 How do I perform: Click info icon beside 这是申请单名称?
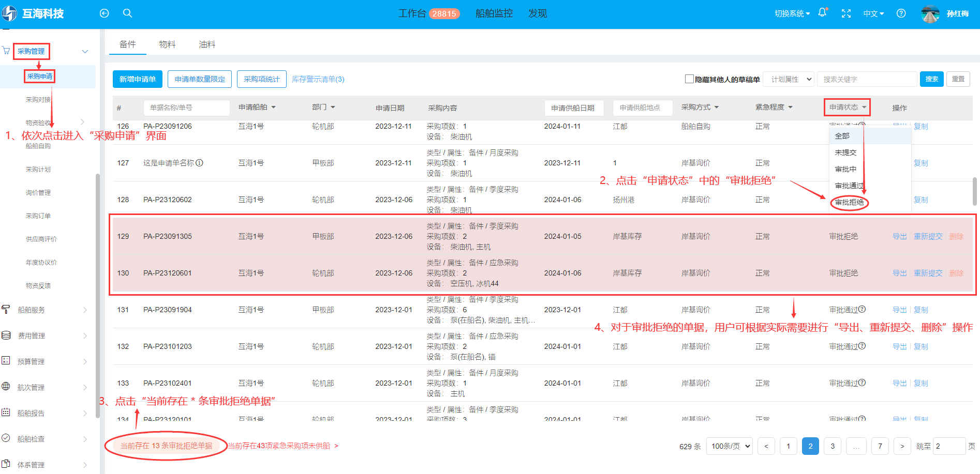(x=199, y=163)
